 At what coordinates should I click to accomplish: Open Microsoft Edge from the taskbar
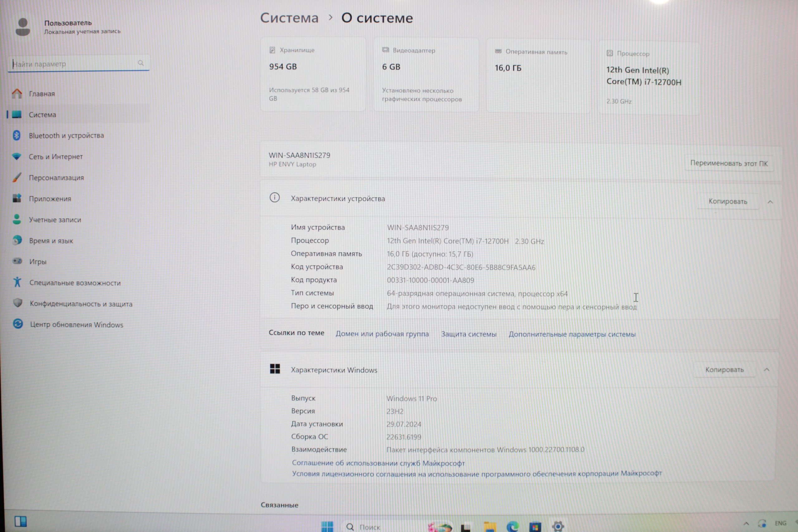tap(512, 527)
